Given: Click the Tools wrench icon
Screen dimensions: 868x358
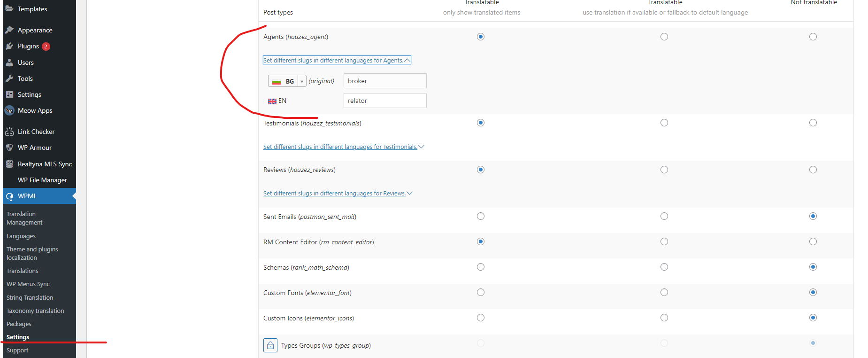Looking at the screenshot, I should tap(9, 78).
